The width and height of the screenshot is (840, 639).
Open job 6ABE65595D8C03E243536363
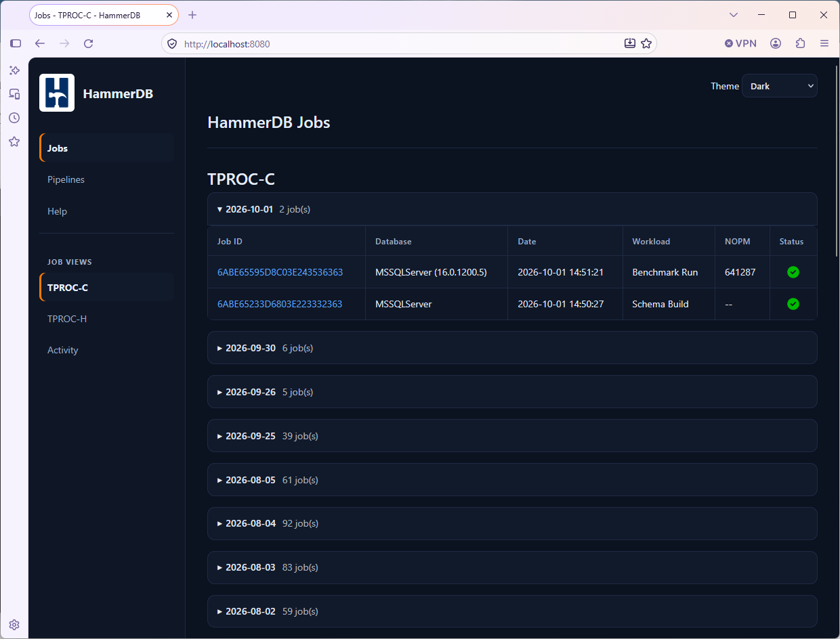[280, 272]
